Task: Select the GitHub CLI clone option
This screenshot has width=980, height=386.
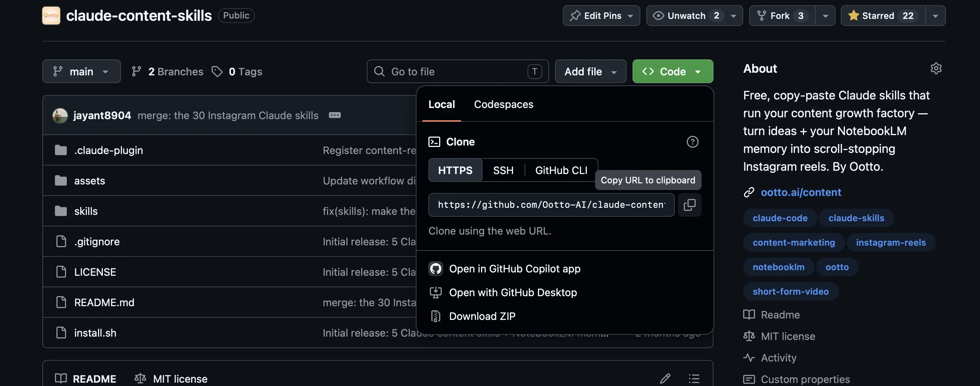Action: pos(561,170)
